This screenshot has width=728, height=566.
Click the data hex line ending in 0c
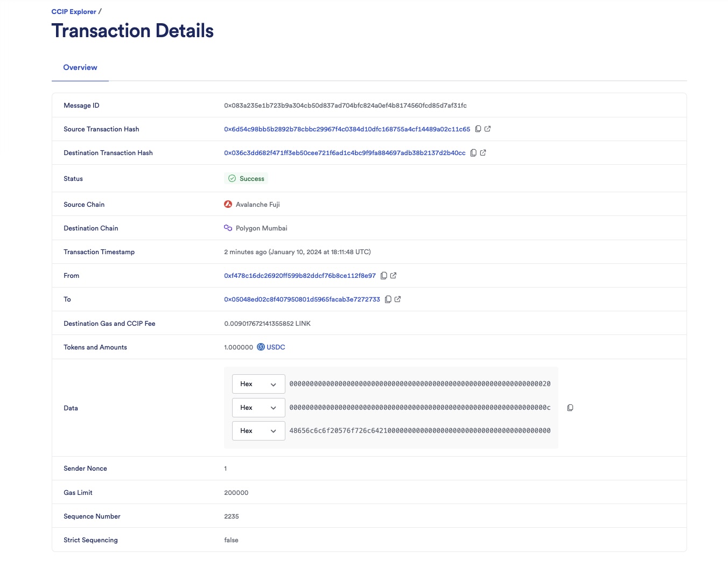(420, 408)
